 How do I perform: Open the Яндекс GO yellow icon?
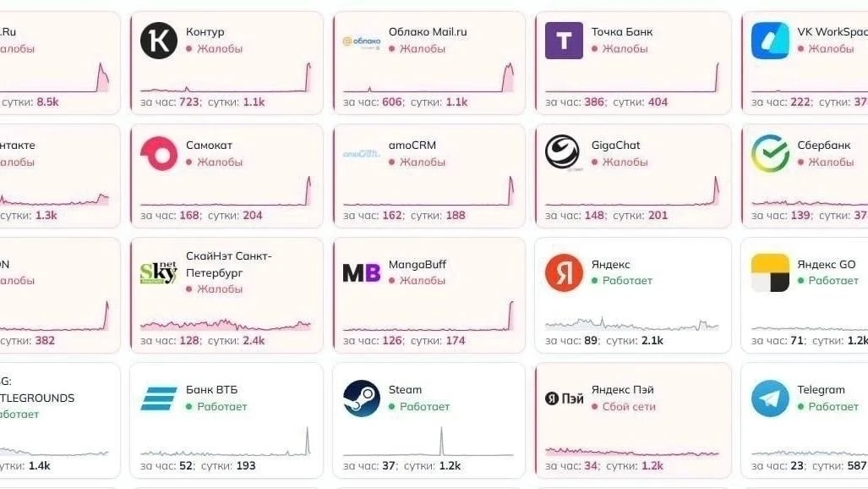coord(770,272)
